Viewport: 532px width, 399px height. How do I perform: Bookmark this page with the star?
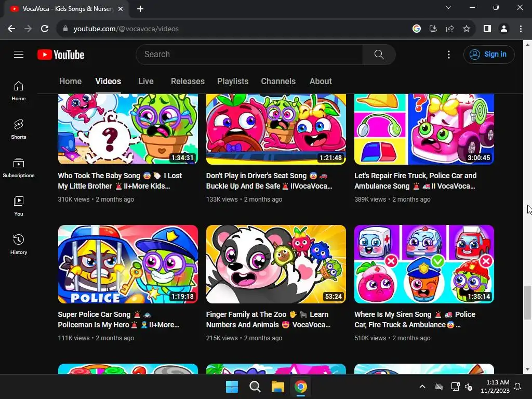467,29
